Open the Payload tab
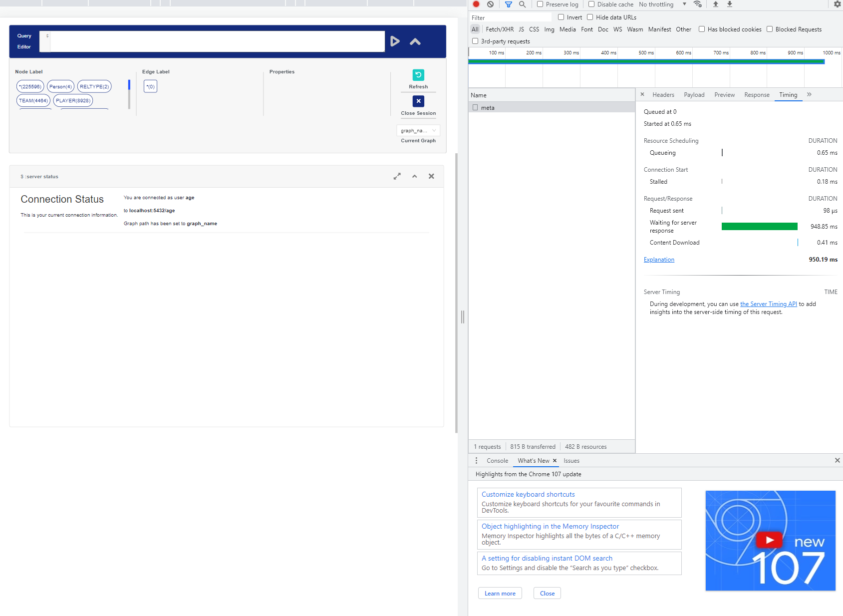 pos(694,95)
